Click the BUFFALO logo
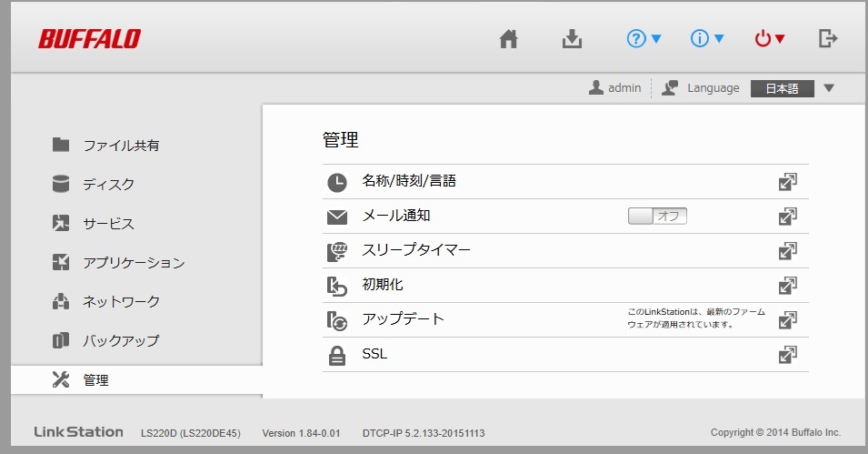The height and width of the screenshot is (454, 868). pyautogui.click(x=89, y=39)
